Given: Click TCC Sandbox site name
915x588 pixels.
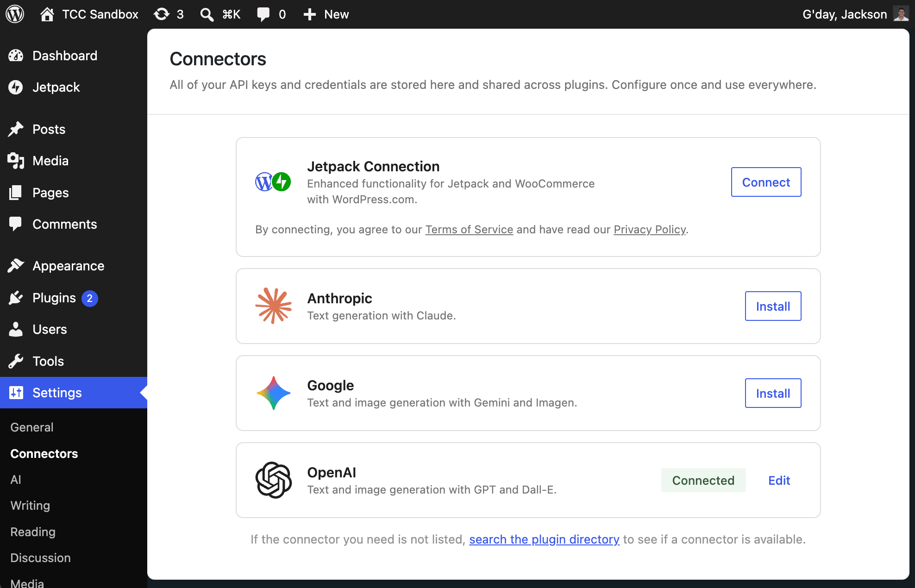Looking at the screenshot, I should pos(100,14).
